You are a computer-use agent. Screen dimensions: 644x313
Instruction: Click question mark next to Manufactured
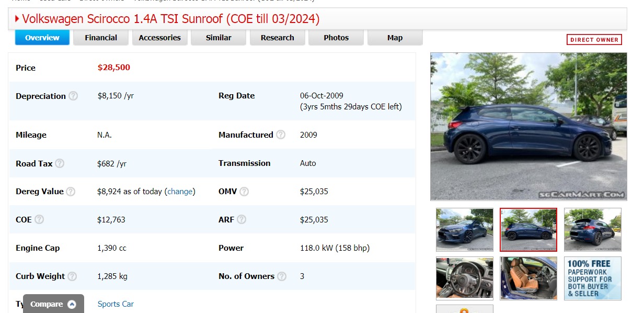click(281, 135)
